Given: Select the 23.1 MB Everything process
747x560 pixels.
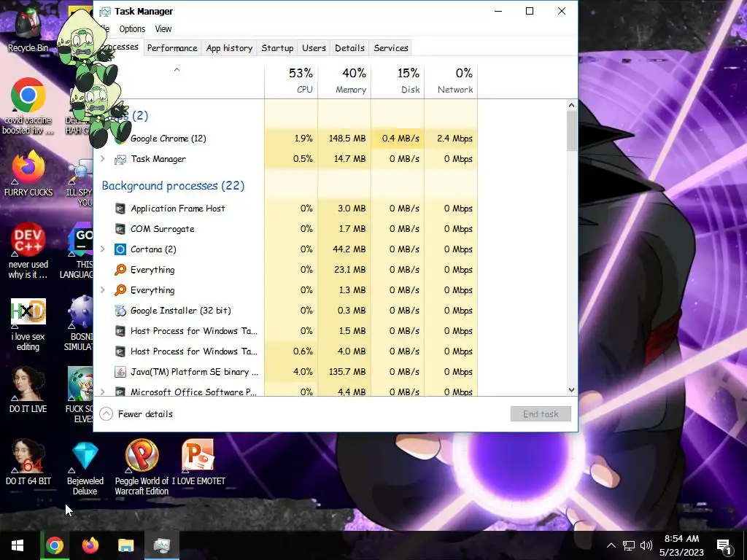Looking at the screenshot, I should tap(286, 270).
